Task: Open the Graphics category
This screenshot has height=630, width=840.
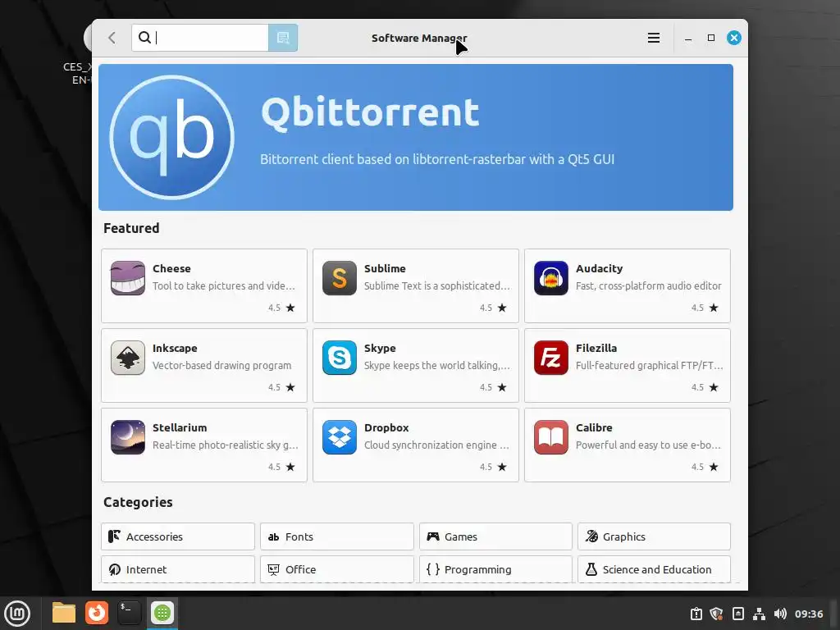Action: [654, 536]
